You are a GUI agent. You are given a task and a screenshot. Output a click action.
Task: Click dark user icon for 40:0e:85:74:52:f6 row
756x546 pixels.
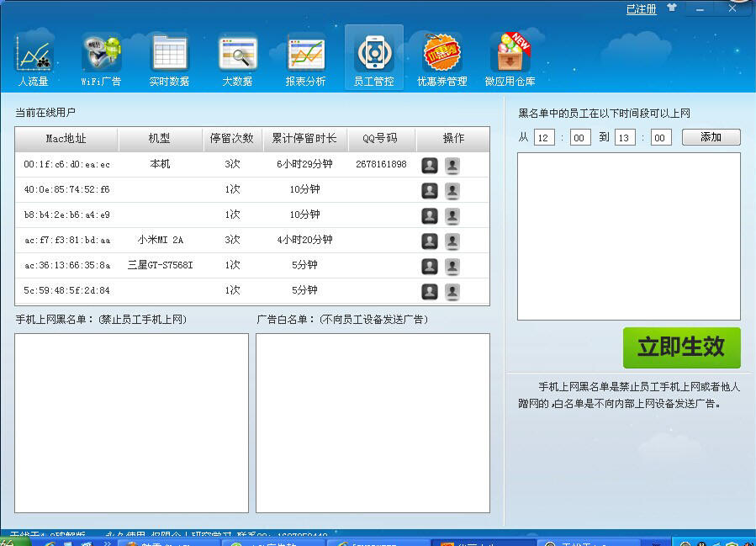click(430, 190)
